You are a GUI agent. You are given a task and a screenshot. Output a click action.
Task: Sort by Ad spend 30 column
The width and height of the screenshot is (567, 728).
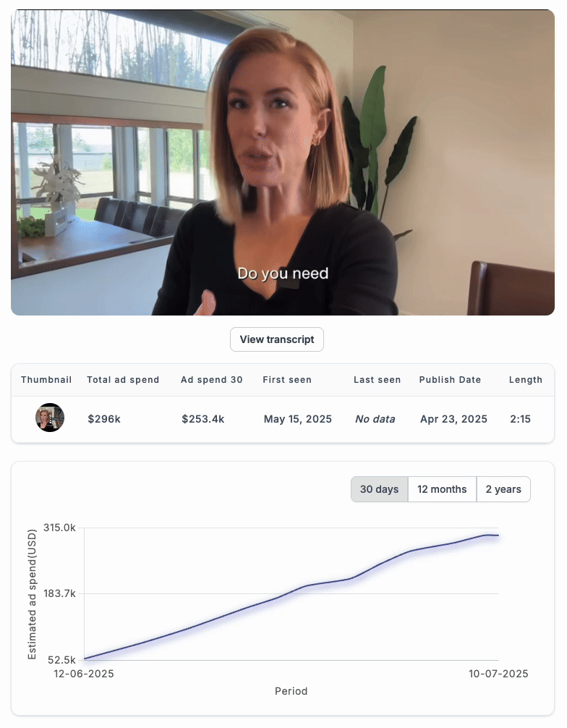tap(212, 380)
